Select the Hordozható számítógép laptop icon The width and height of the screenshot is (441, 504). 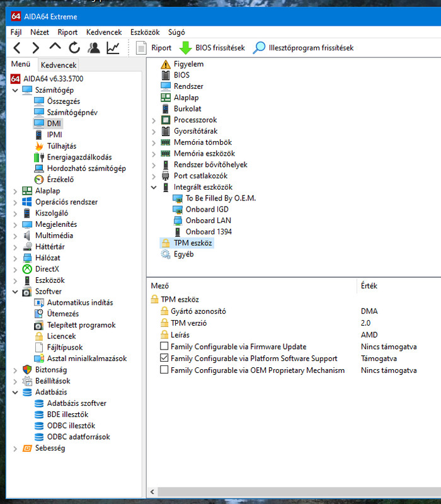(x=39, y=168)
